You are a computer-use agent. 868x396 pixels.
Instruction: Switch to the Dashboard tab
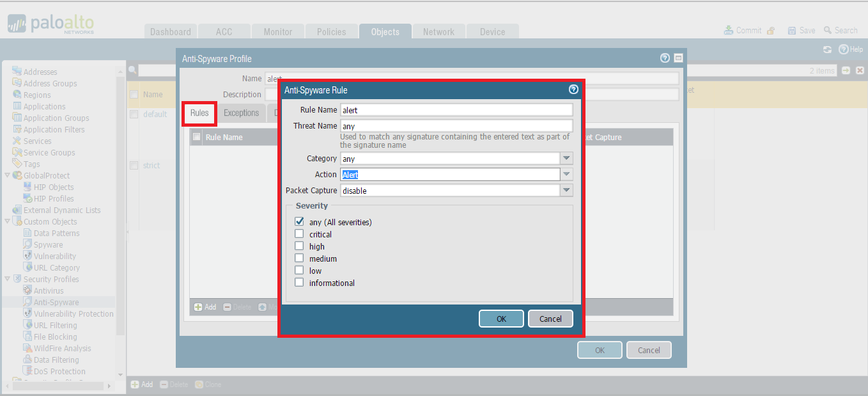(171, 31)
